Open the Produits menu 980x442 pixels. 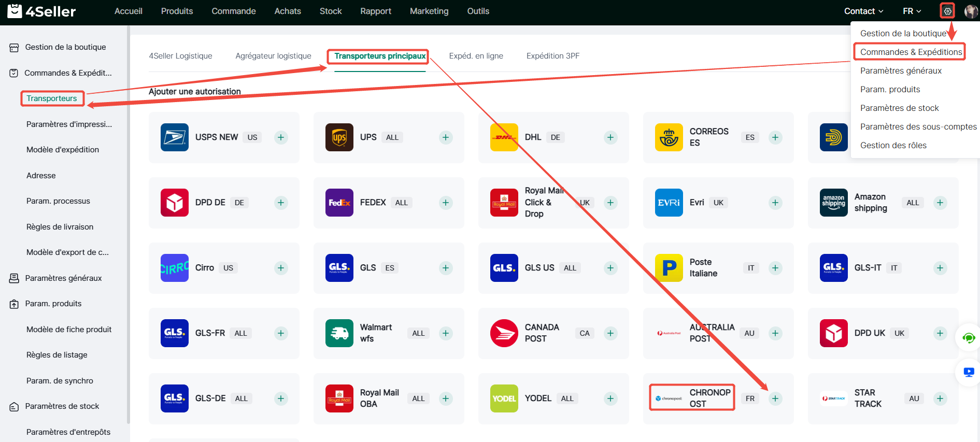coord(177,11)
